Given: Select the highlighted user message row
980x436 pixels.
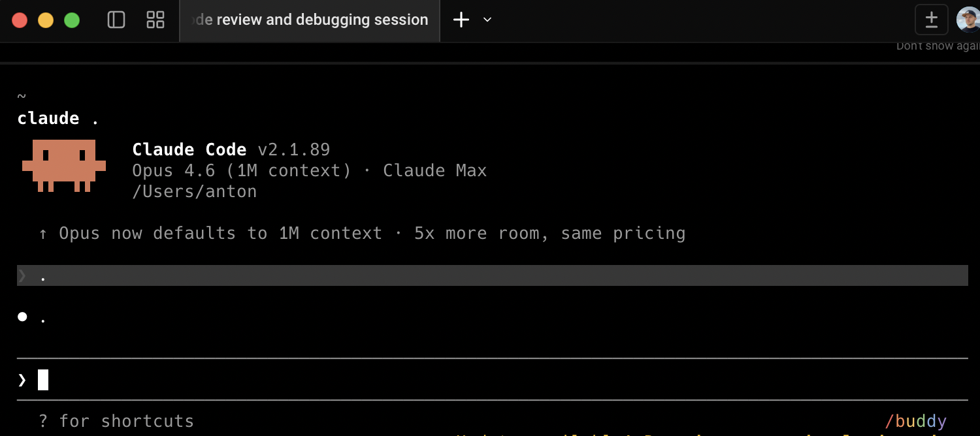Looking at the screenshot, I should [x=491, y=275].
